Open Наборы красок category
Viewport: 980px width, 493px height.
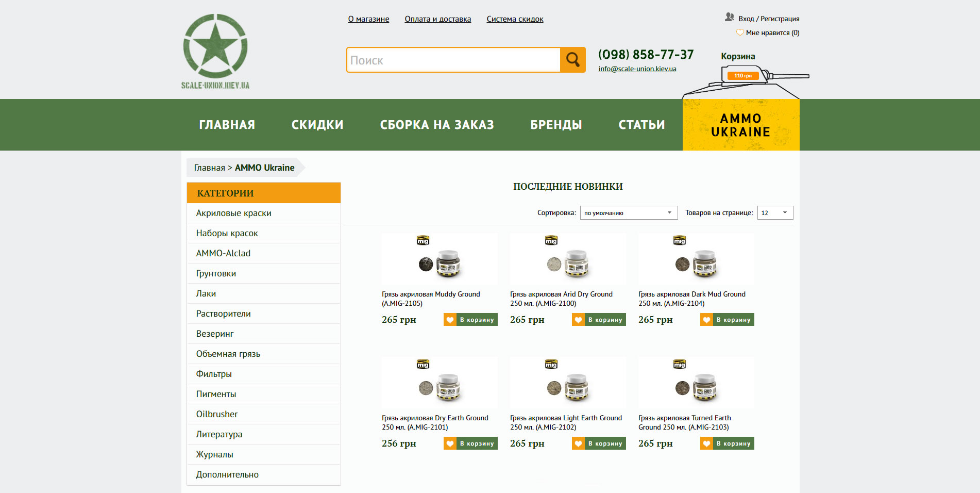pyautogui.click(x=264, y=233)
